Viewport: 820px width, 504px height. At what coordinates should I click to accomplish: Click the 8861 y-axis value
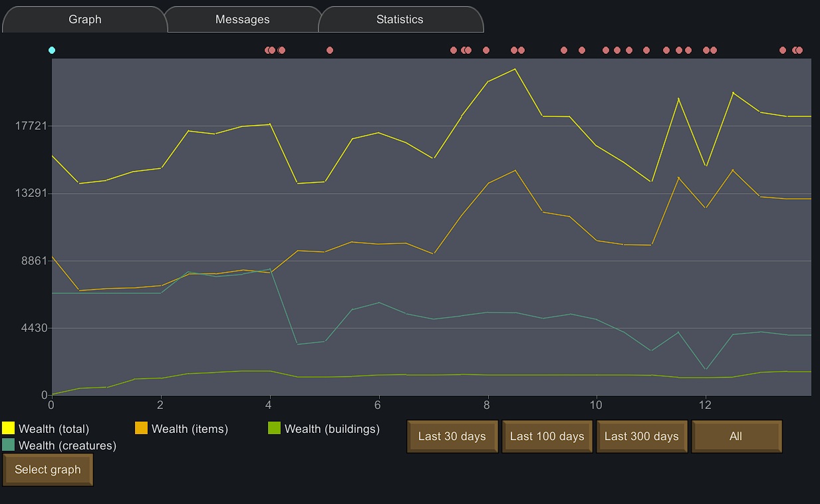click(x=35, y=261)
